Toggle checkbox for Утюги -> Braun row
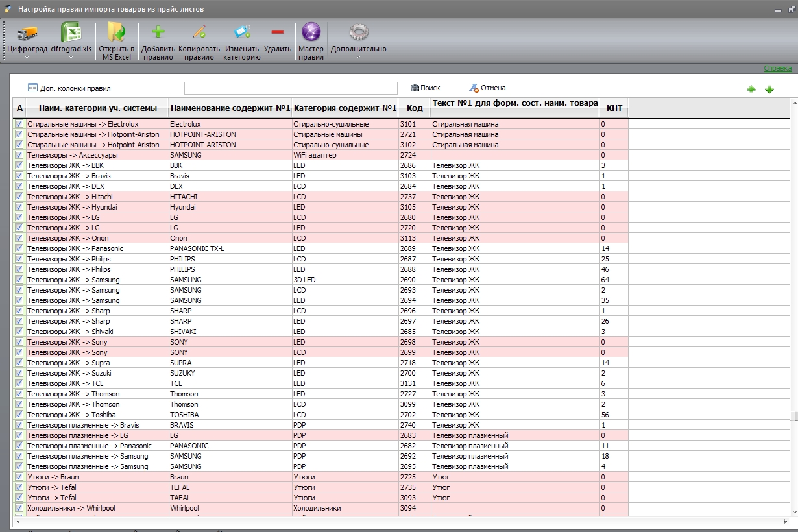 (19, 477)
